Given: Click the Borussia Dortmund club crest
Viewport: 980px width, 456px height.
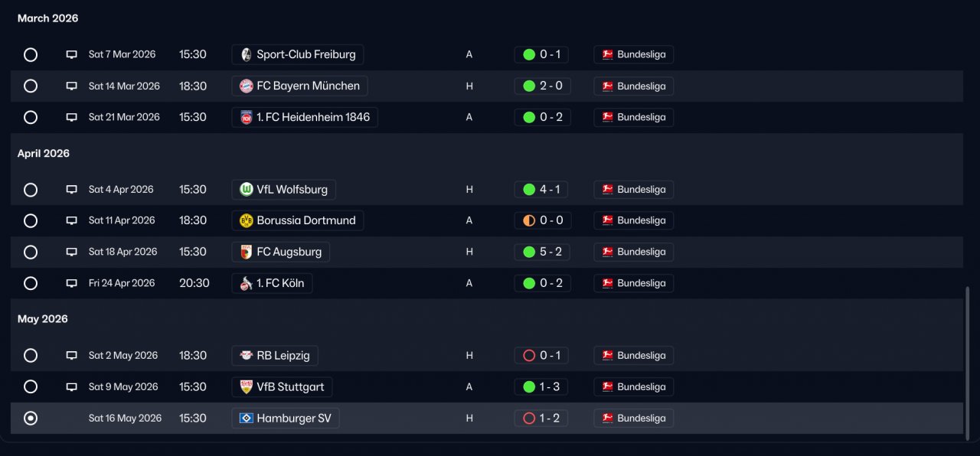Looking at the screenshot, I should click(246, 220).
